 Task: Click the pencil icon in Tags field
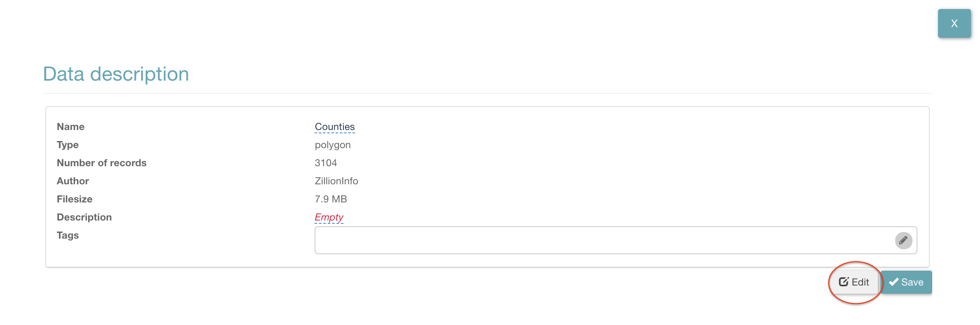click(903, 240)
